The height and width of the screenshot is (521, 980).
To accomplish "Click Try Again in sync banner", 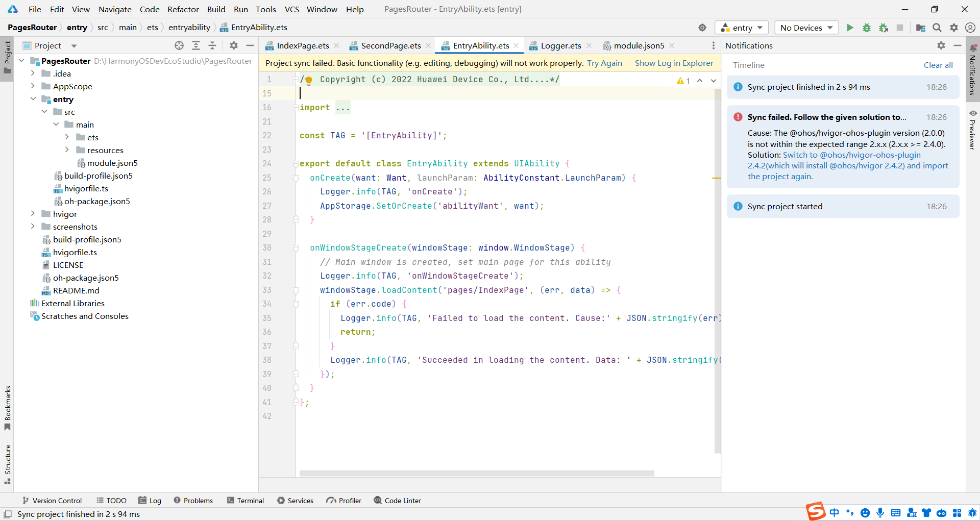I will (604, 63).
